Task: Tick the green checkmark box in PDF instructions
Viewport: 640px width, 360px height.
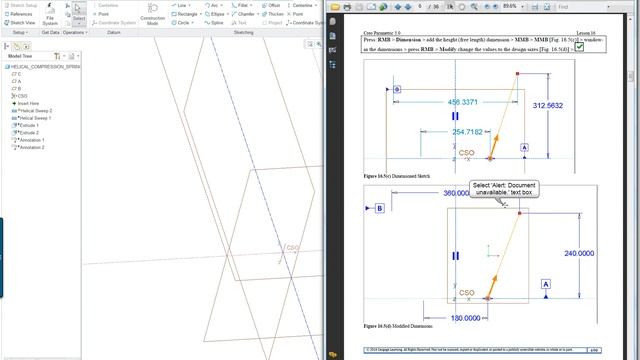Action: [579, 47]
